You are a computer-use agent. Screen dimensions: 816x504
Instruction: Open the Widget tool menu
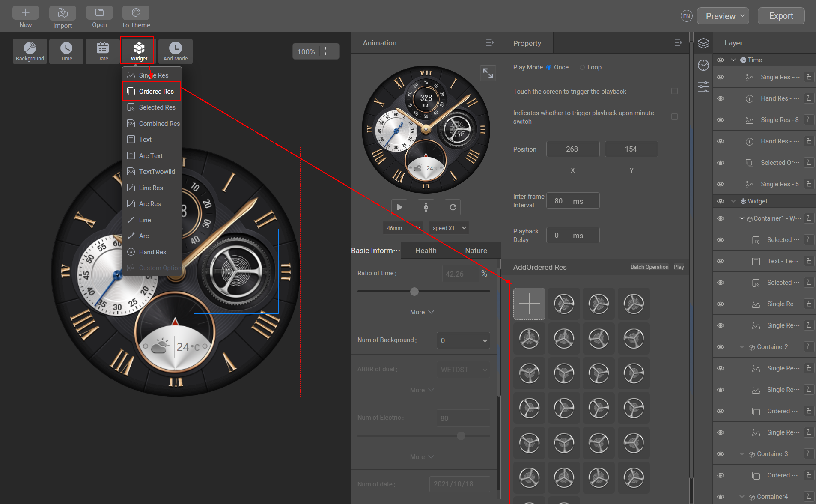(139, 51)
